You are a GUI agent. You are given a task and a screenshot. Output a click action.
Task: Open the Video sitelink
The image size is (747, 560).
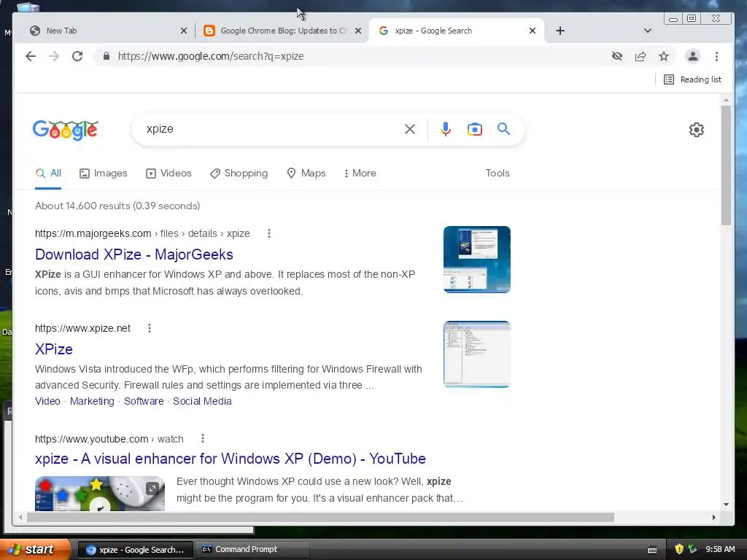pyautogui.click(x=47, y=402)
